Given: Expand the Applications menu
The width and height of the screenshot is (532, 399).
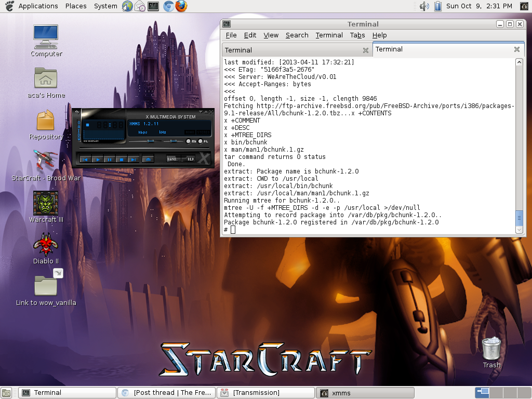Looking at the screenshot, I should (38, 6).
